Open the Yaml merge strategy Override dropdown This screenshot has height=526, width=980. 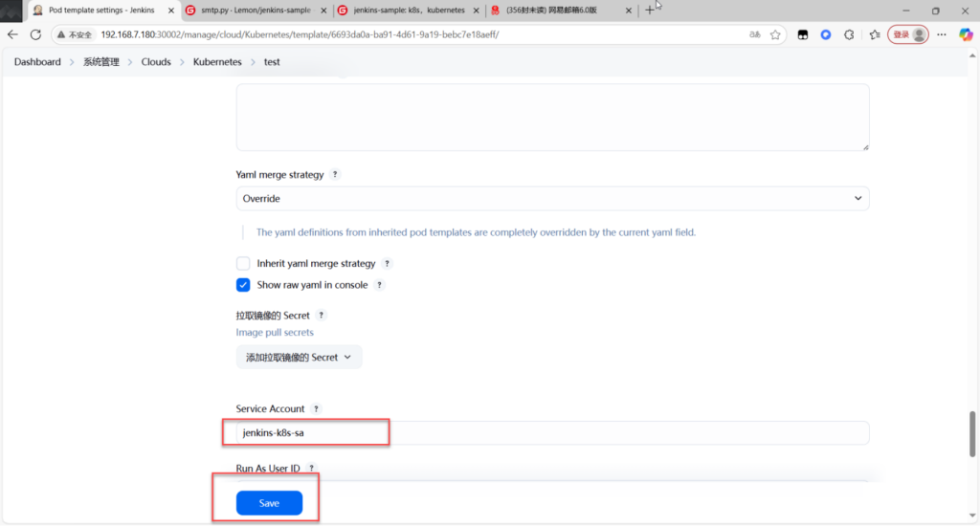pos(552,199)
